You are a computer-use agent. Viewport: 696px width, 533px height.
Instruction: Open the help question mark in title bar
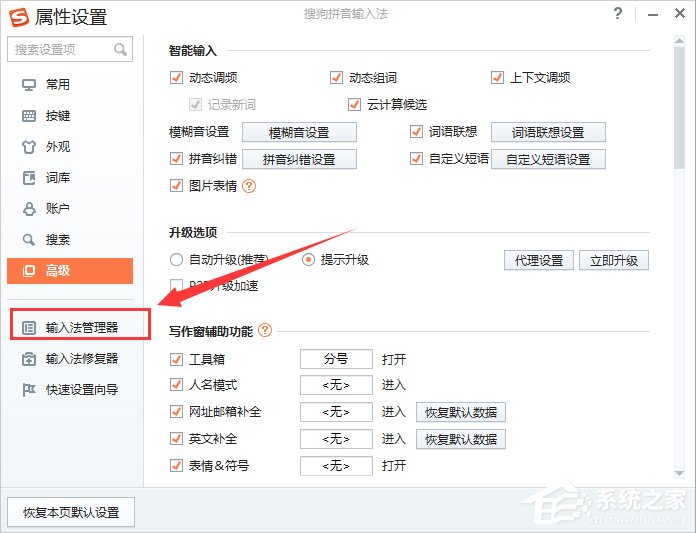617,14
